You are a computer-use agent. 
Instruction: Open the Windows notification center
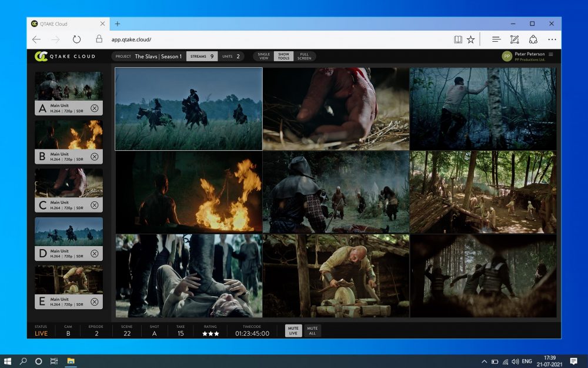[573, 362]
